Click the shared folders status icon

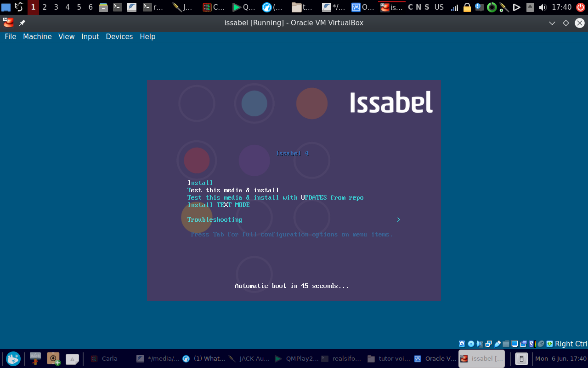(506, 344)
